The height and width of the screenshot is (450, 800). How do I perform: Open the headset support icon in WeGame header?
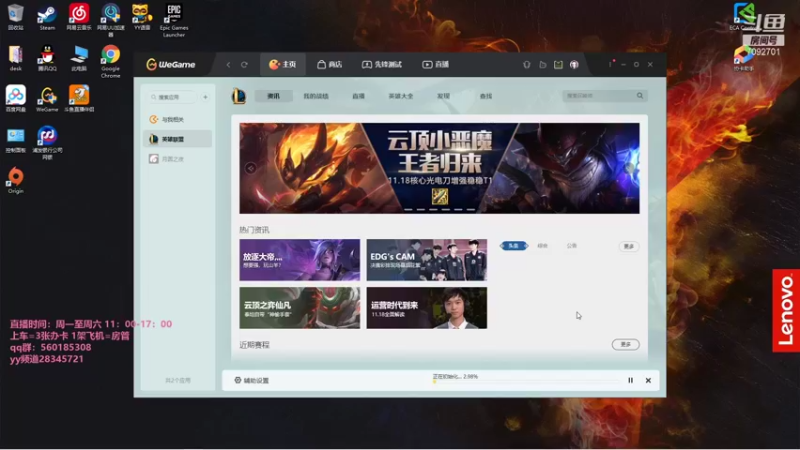[527, 65]
